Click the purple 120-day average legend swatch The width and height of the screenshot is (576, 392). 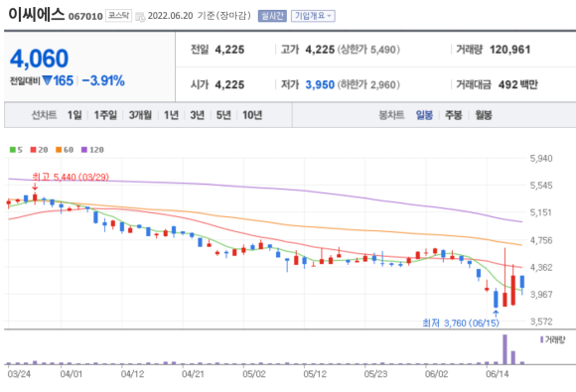(x=84, y=150)
